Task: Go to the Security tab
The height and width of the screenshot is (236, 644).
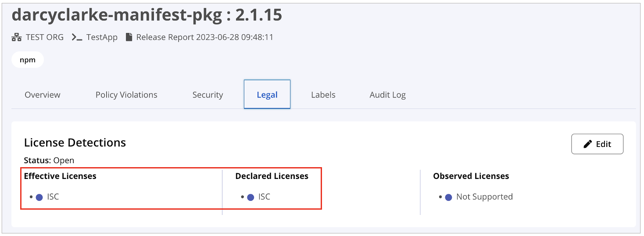Action: tap(208, 95)
